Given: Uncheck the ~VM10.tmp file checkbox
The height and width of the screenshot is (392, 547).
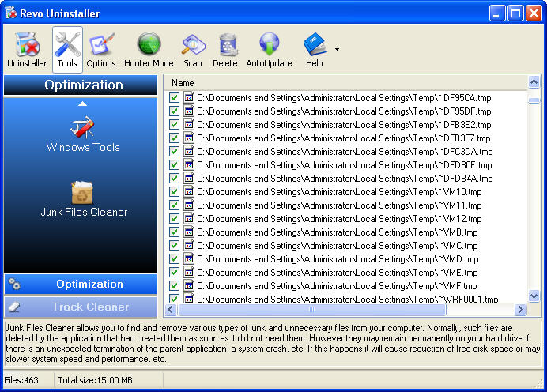Looking at the screenshot, I should [175, 192].
